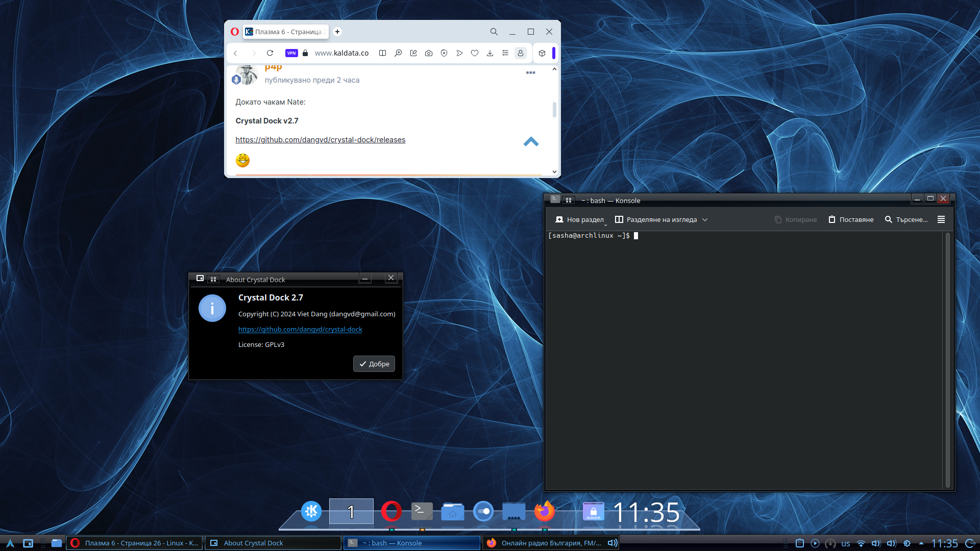Click the dock clock showing 11:35

tap(647, 512)
